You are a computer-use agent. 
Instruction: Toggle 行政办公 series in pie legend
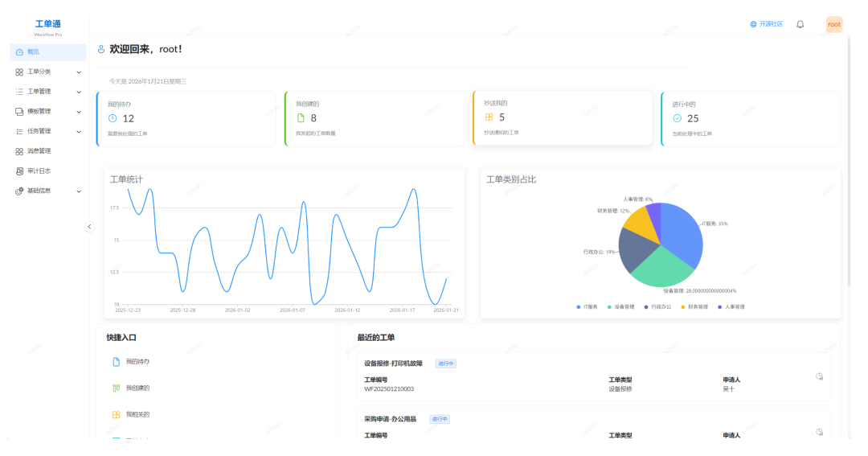click(657, 307)
